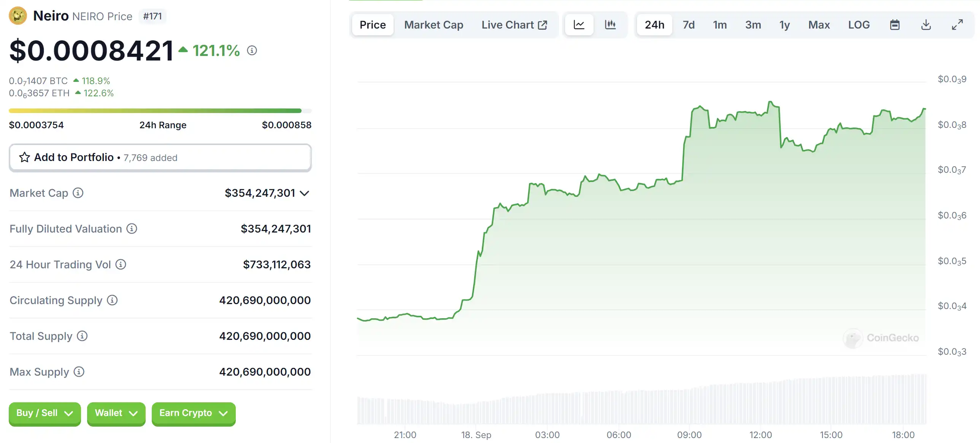Click Add to Portfolio button
Screen dimensions: 980x443
tap(160, 158)
